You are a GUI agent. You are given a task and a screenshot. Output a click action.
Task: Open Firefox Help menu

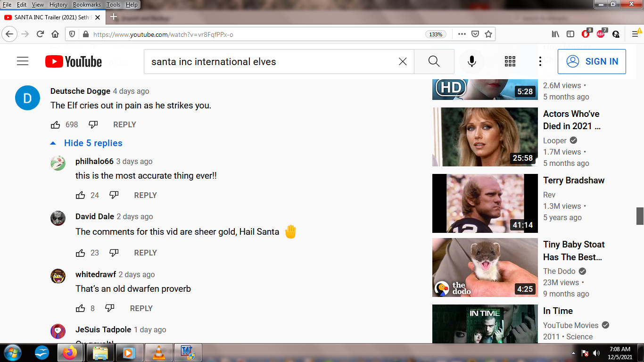coord(132,5)
